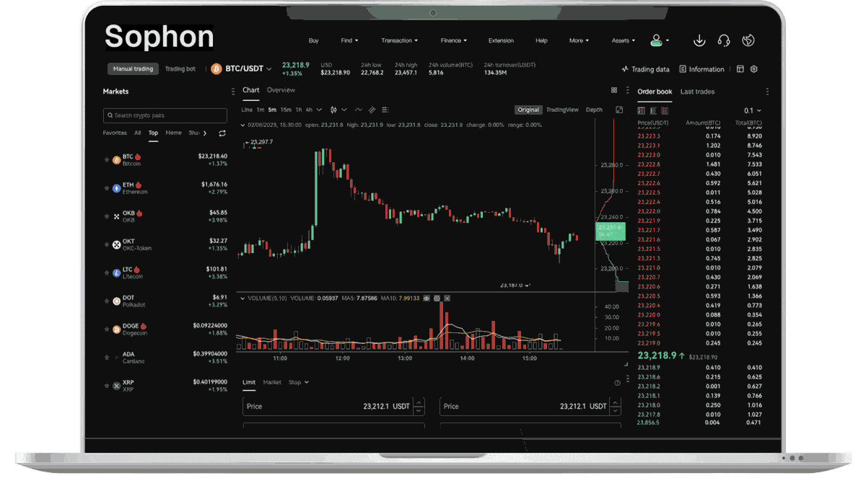Image resolution: width=866 pixels, height=504 pixels.
Task: Open customer support headset icon
Action: tap(724, 40)
